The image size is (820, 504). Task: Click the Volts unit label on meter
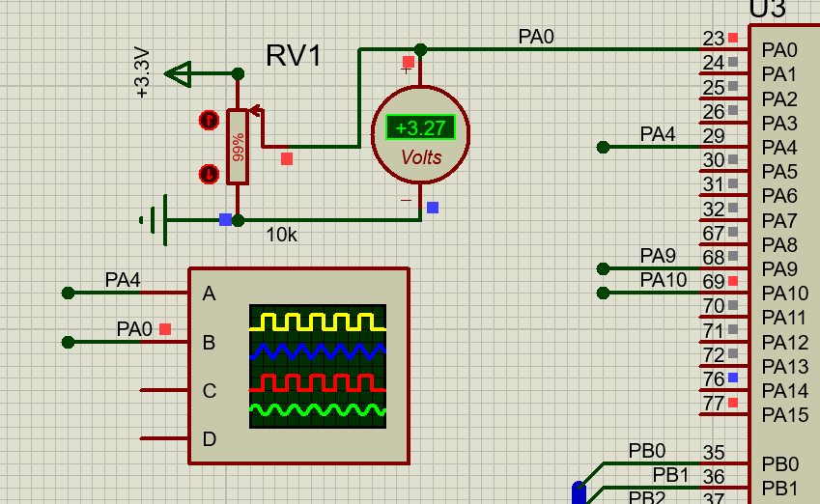pos(421,157)
